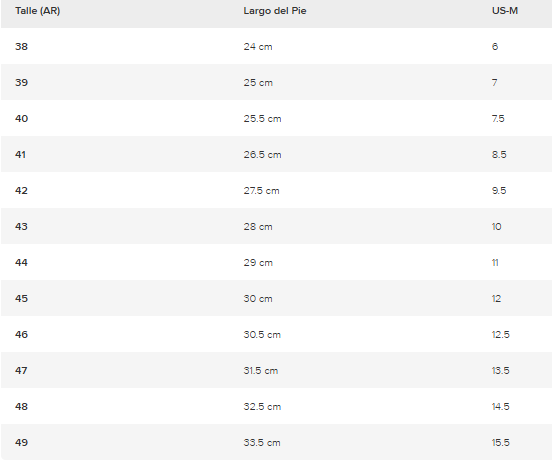Select size 39 row label

point(21,83)
